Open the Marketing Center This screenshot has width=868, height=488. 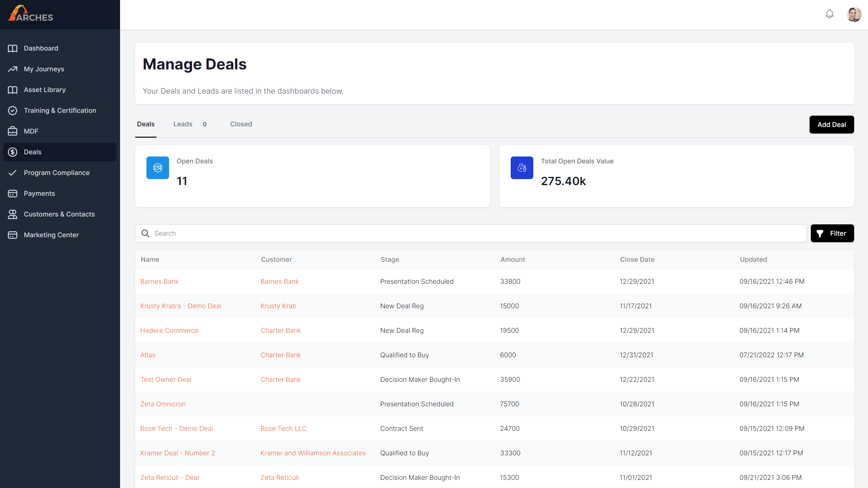pyautogui.click(x=51, y=235)
